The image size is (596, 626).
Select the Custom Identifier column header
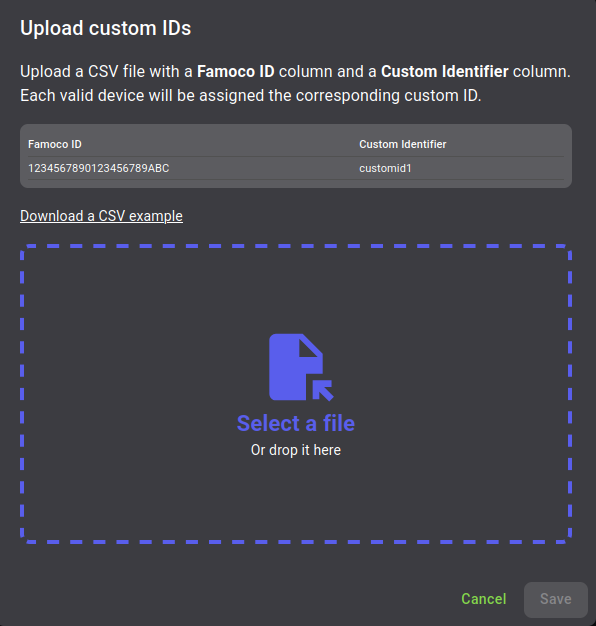click(402, 144)
